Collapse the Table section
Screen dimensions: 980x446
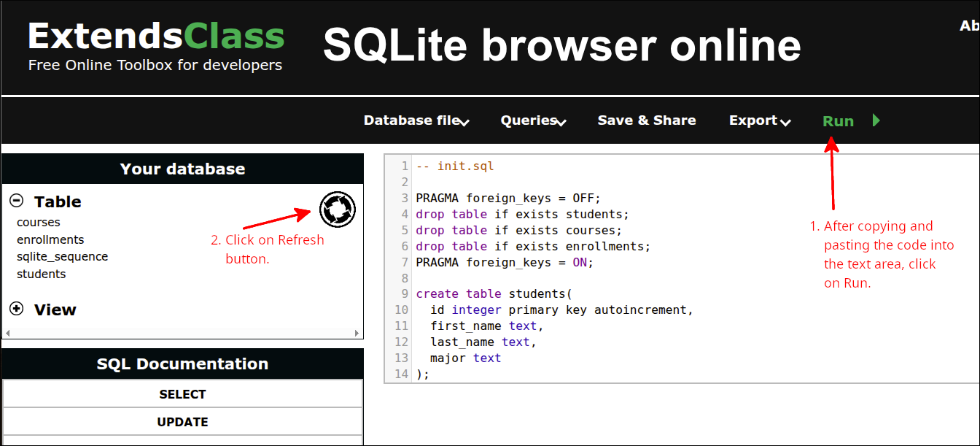15,199
